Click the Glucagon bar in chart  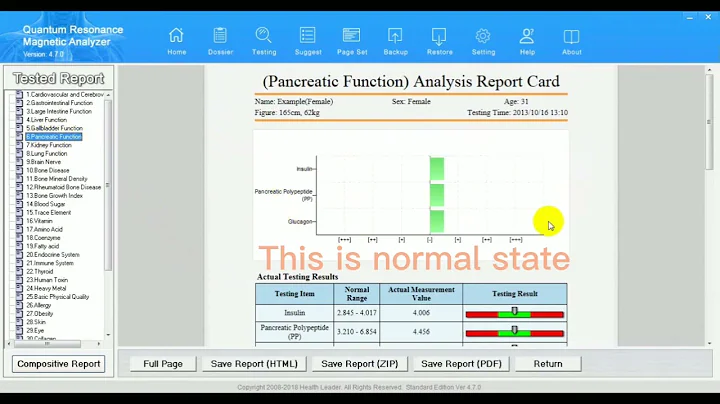[x=437, y=222]
